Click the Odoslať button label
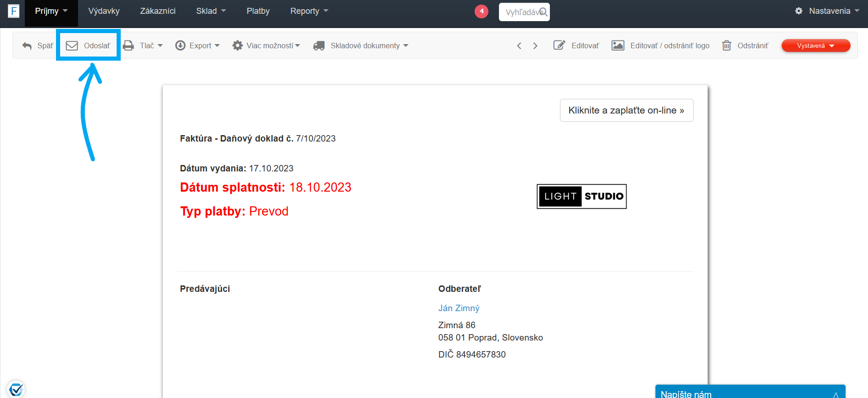 pyautogui.click(x=97, y=45)
